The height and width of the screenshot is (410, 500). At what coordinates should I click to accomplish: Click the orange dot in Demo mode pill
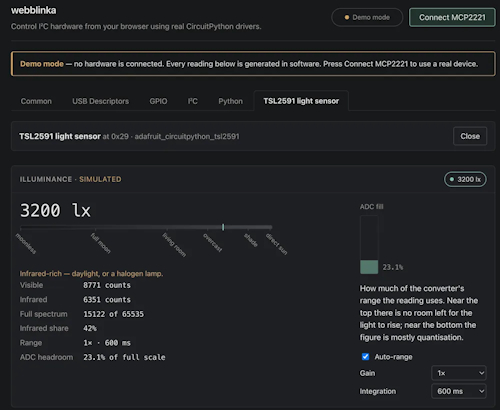[347, 17]
